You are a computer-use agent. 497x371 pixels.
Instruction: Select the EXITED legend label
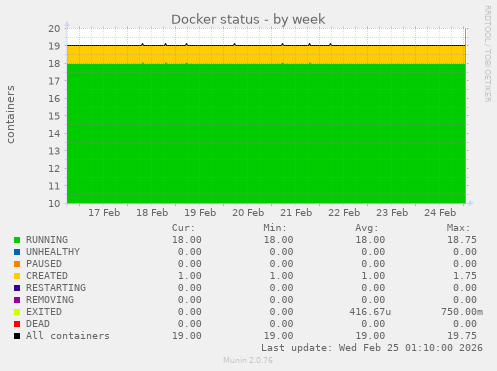point(44,312)
